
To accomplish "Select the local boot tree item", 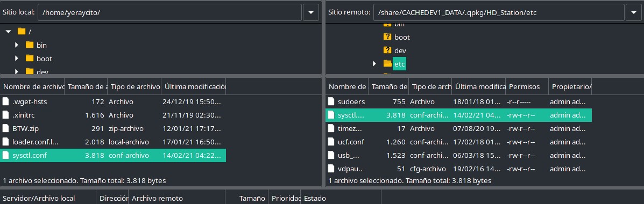I will (x=44, y=59).
